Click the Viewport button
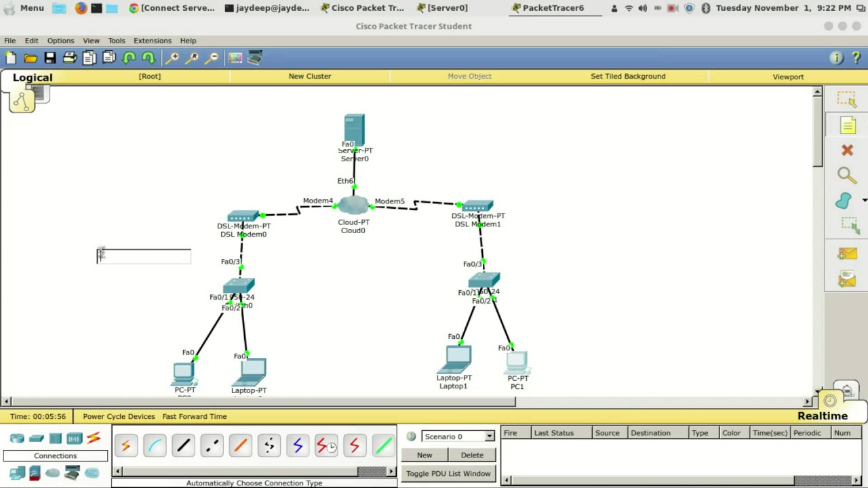The width and height of the screenshot is (868, 488). pos(788,77)
